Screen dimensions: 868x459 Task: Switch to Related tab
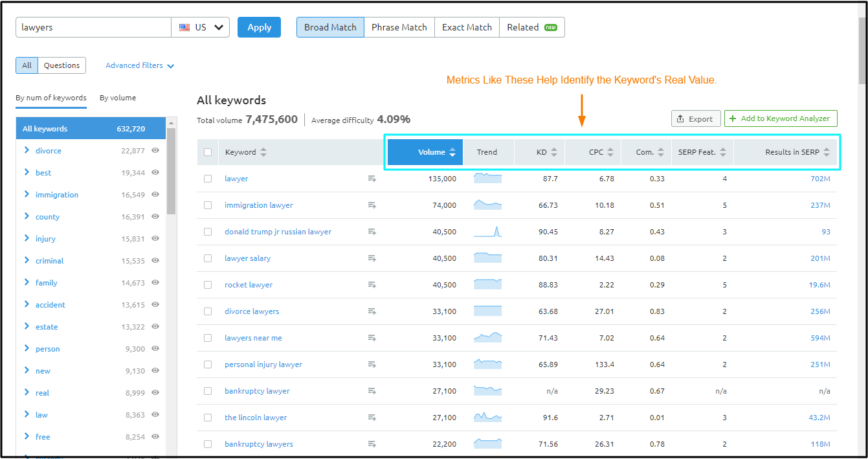[x=532, y=27]
